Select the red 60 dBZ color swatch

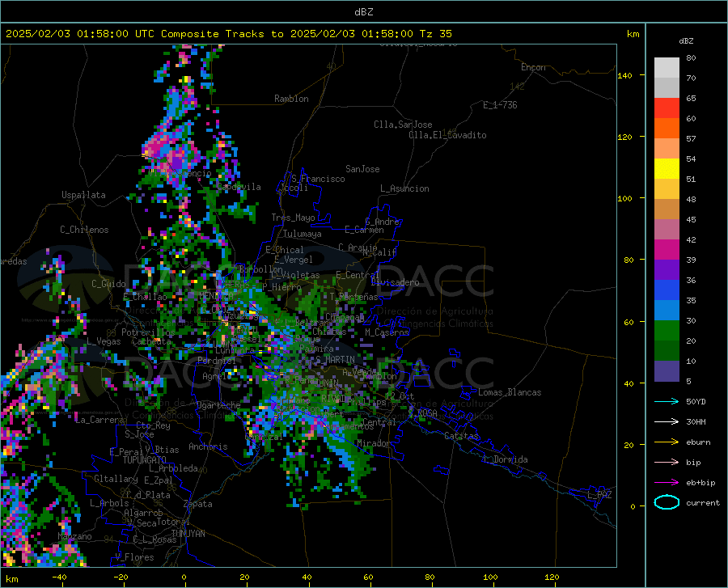click(x=667, y=108)
